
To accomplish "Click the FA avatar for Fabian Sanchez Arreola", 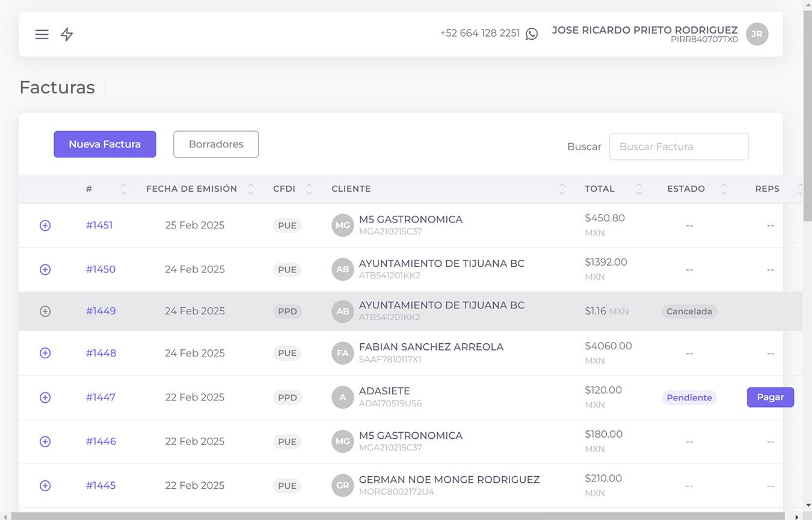I will (342, 353).
